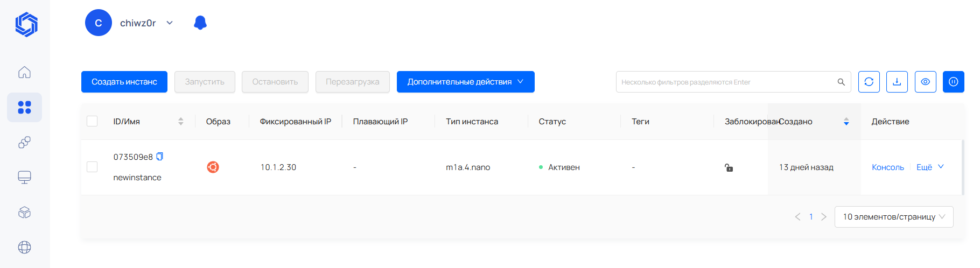Screen dimensions: 980x268
Task: Open the home sidebar icon
Action: pos(24,72)
